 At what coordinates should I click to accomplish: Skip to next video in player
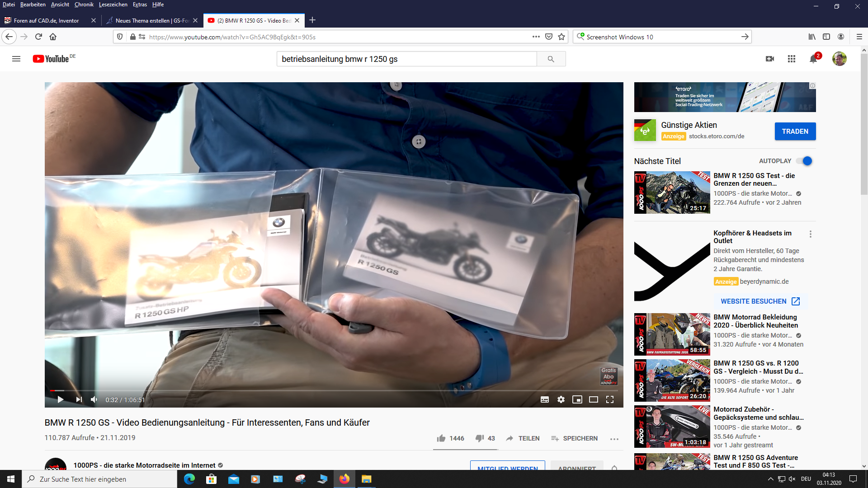coord(79,399)
